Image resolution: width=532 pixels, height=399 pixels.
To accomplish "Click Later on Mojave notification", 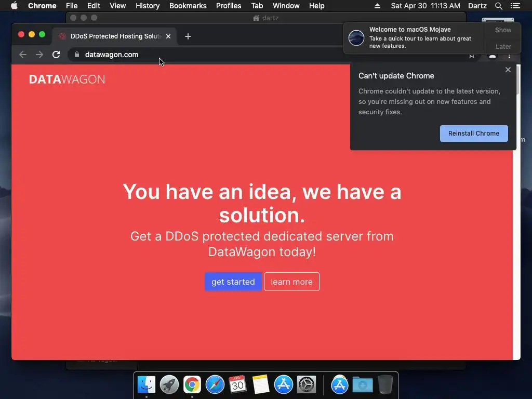I will pyautogui.click(x=503, y=46).
